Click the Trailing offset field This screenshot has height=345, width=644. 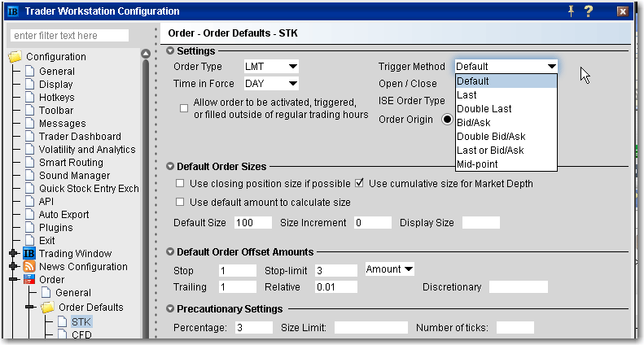tap(238, 286)
